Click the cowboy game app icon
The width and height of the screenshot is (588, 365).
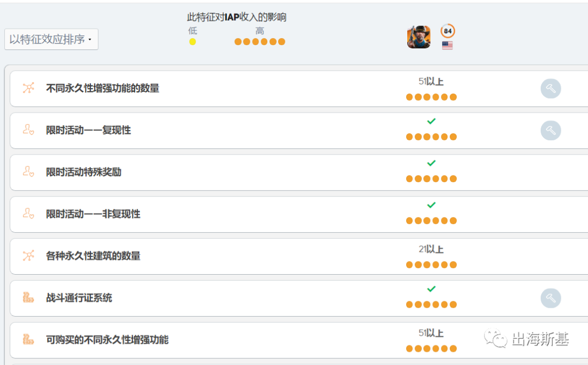[x=419, y=37]
